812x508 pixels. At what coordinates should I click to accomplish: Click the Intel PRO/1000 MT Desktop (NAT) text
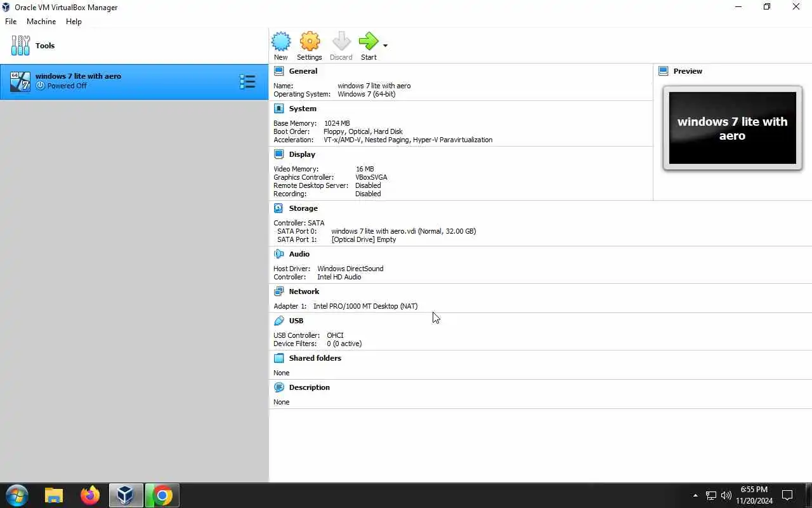coord(365,306)
